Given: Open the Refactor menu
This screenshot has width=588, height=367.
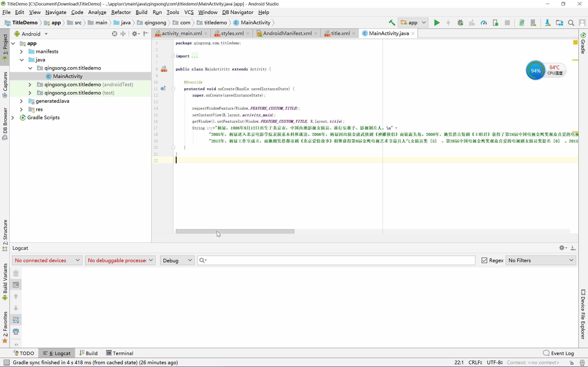Looking at the screenshot, I should tap(121, 12).
